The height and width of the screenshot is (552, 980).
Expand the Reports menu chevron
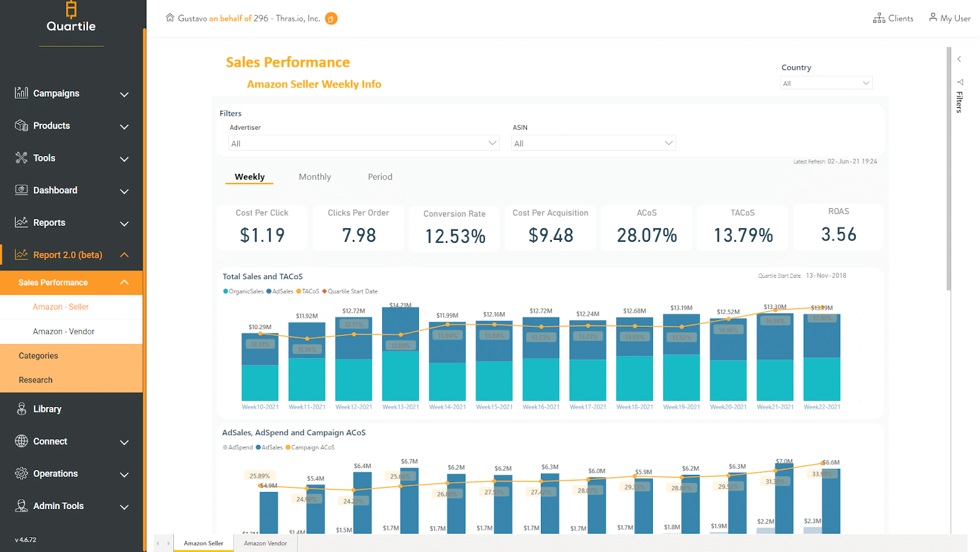(124, 224)
